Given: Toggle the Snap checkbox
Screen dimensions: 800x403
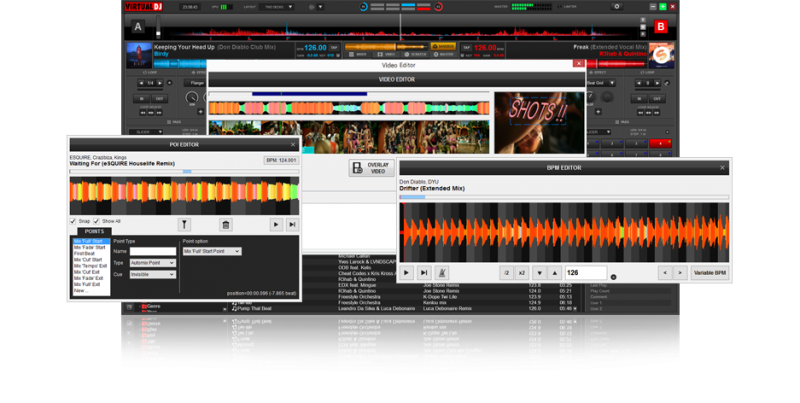Looking at the screenshot, I should 73,221.
